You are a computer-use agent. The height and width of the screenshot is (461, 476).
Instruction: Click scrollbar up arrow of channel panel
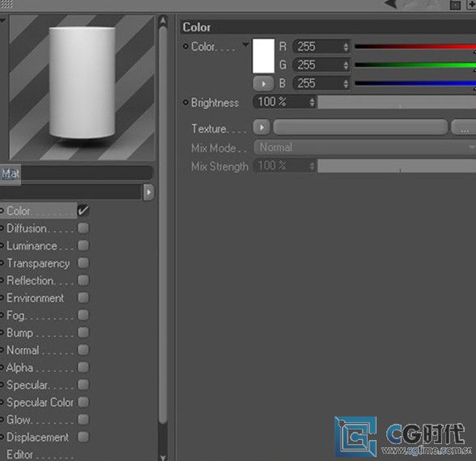[x=163, y=21]
